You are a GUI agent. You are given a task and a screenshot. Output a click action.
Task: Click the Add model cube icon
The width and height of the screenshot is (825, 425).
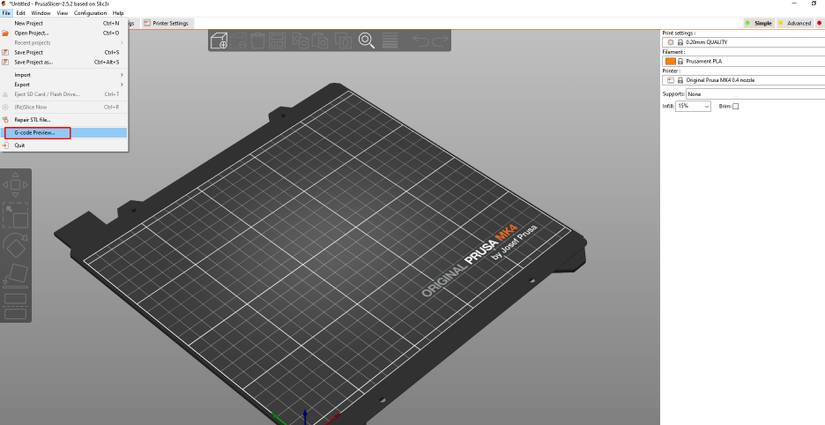pyautogui.click(x=219, y=41)
